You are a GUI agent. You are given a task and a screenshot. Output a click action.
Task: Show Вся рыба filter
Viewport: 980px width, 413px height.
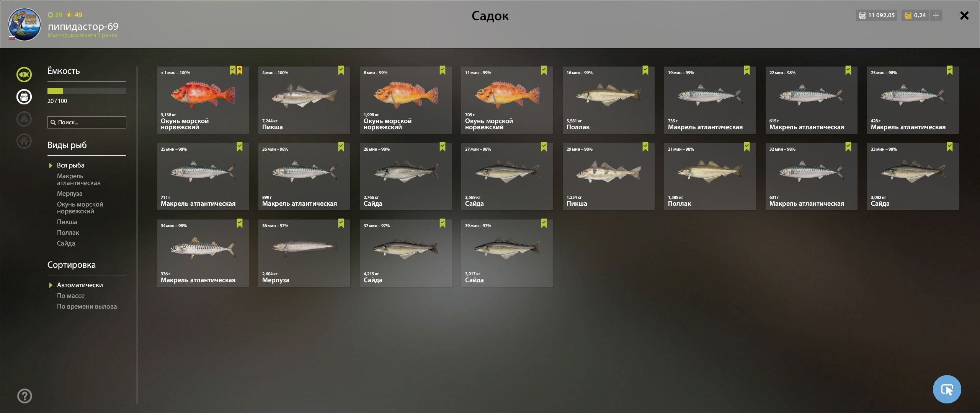click(70, 165)
